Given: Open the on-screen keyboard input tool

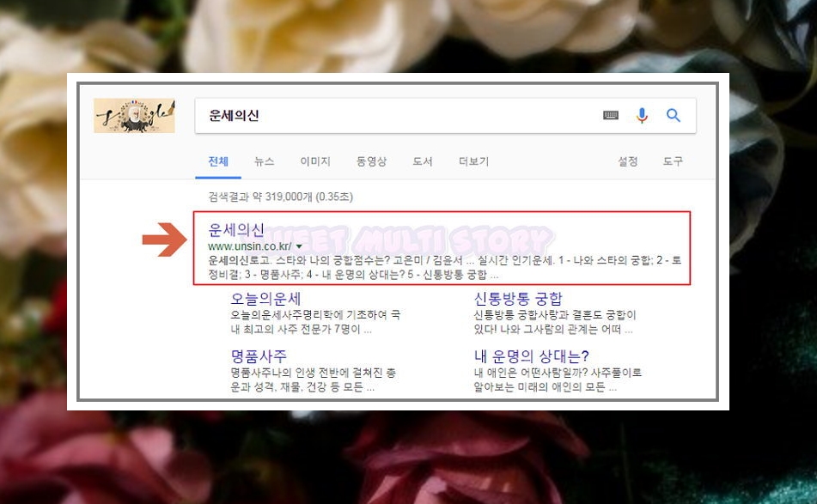Looking at the screenshot, I should coord(611,115).
